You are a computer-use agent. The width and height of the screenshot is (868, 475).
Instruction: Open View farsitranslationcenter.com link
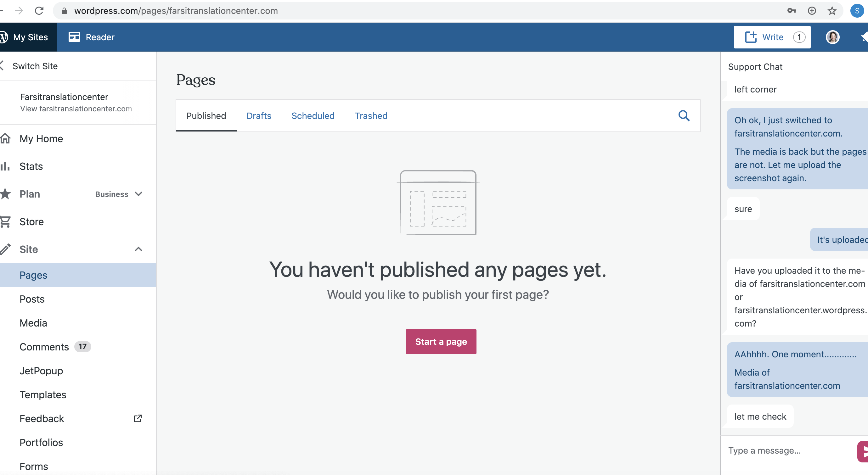(x=76, y=109)
